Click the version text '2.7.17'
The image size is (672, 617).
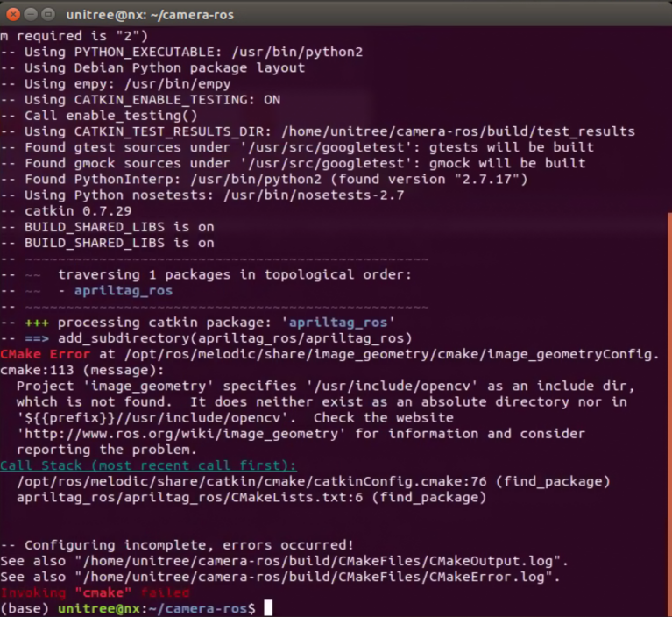487,179
